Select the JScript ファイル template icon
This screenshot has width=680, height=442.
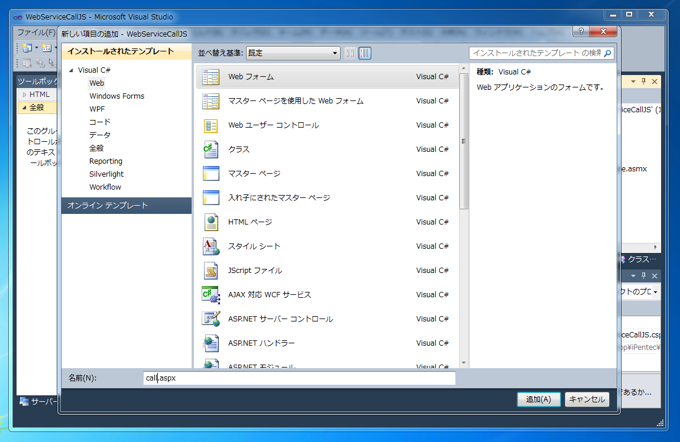211,271
